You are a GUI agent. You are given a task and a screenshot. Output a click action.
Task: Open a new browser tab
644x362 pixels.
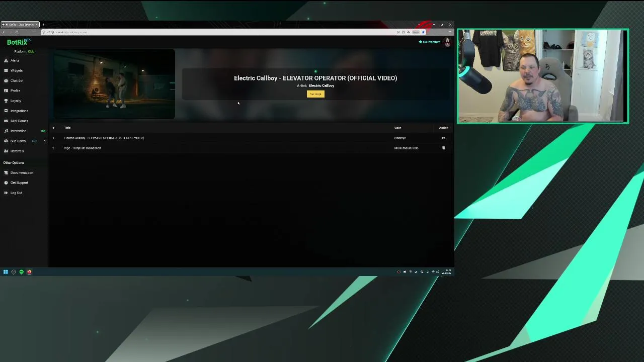(43, 25)
